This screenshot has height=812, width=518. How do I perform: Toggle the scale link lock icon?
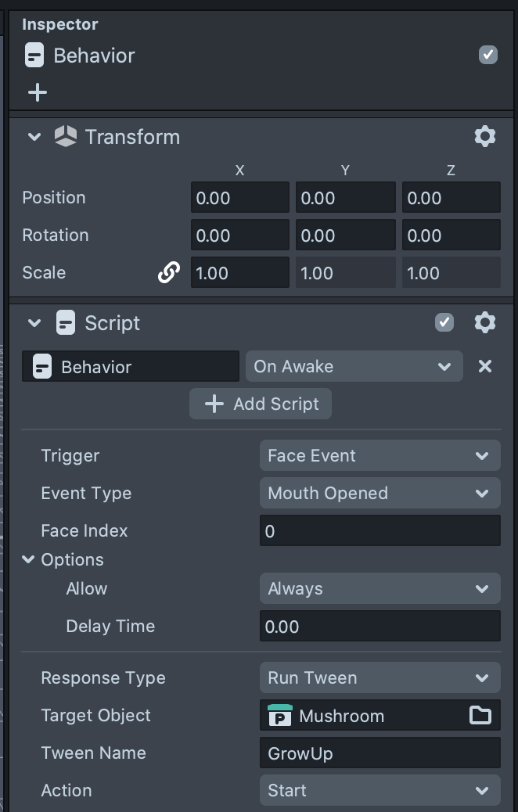click(168, 272)
